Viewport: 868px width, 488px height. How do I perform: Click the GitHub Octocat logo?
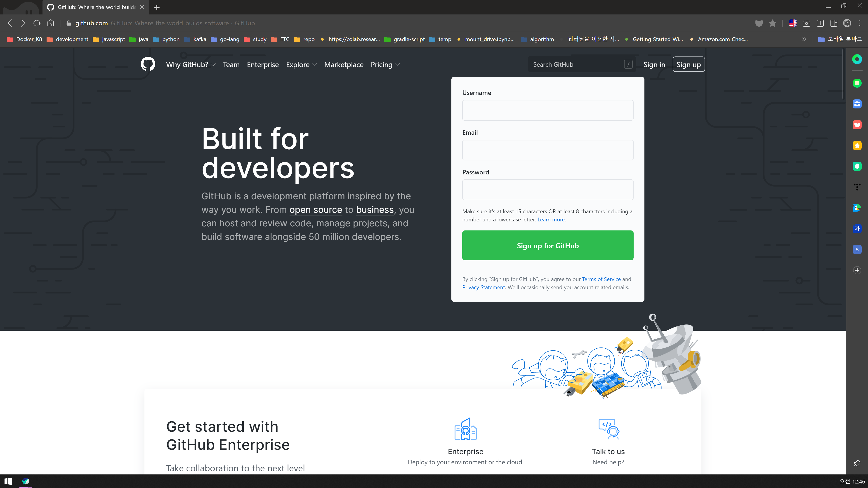148,64
